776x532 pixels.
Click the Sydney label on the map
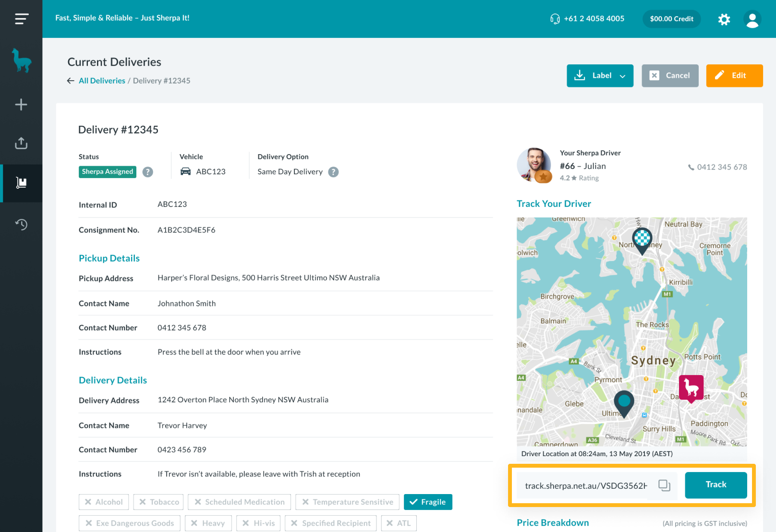click(653, 361)
